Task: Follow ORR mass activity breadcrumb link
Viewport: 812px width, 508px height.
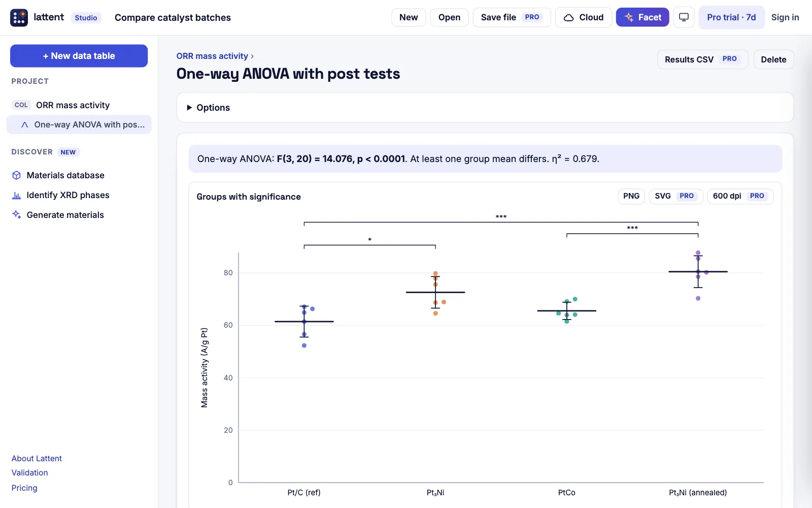Action: coord(212,56)
